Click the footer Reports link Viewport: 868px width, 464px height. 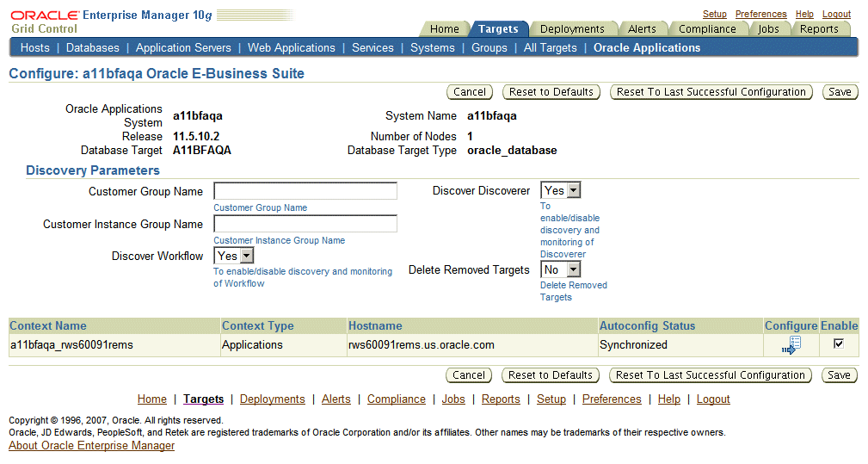tap(501, 399)
